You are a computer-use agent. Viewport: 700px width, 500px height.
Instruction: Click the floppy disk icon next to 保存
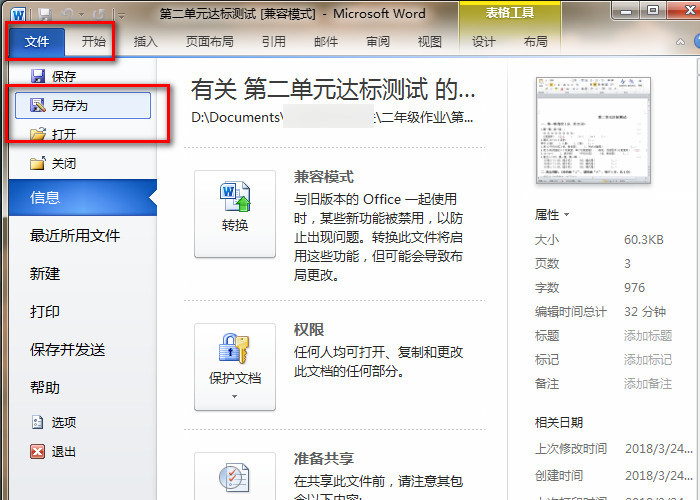tap(38, 76)
